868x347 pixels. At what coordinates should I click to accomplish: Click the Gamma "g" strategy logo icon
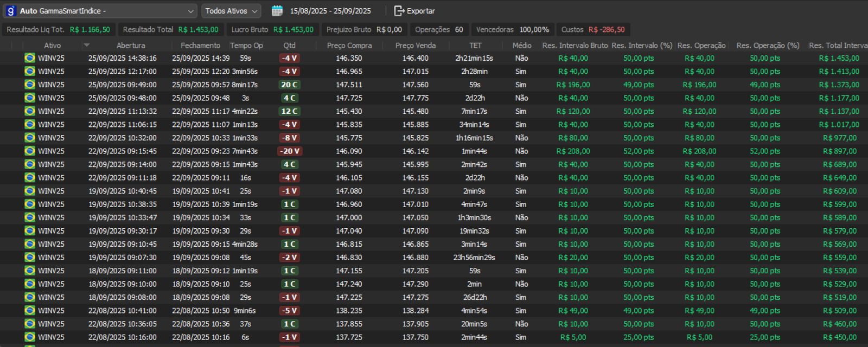[x=11, y=11]
